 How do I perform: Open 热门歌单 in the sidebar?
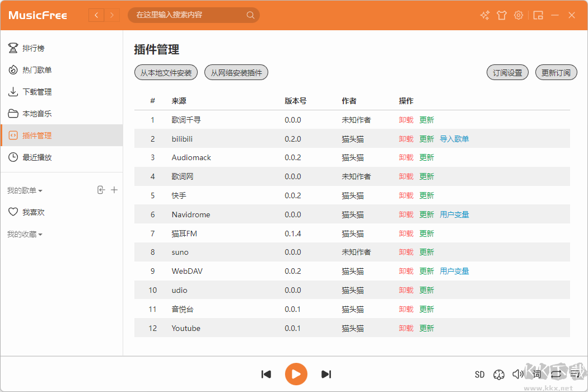tap(62, 70)
